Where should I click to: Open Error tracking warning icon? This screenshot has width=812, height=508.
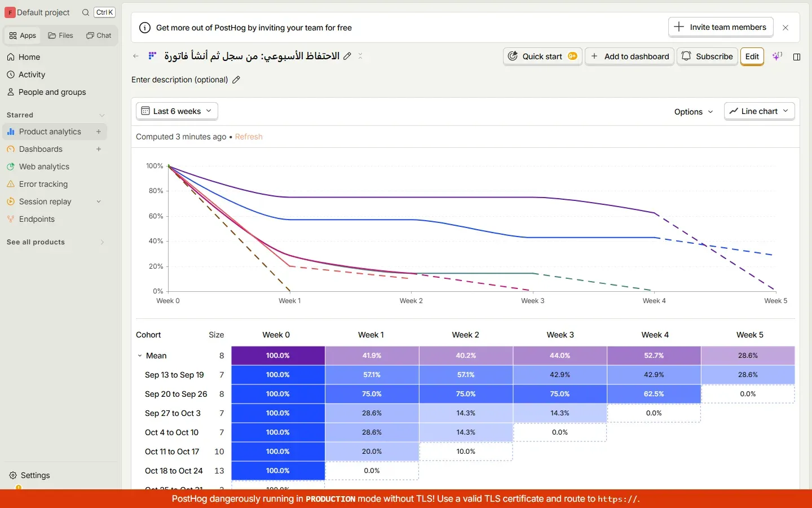pos(11,184)
